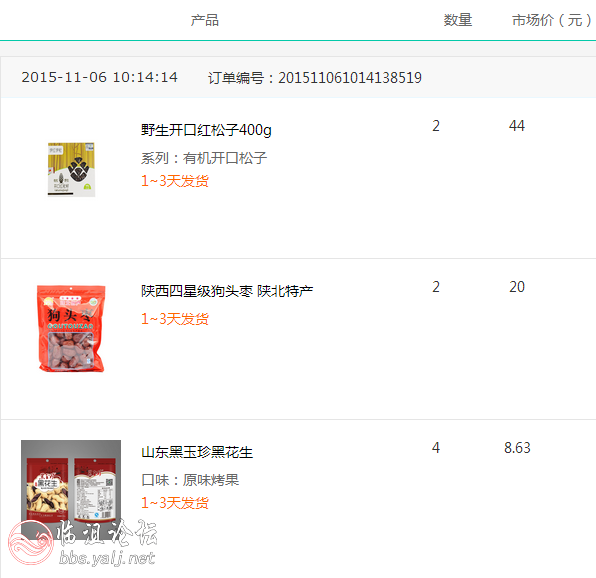Click the 口味：原味烤果 flavor text
This screenshot has height=578, width=596.
point(190,480)
